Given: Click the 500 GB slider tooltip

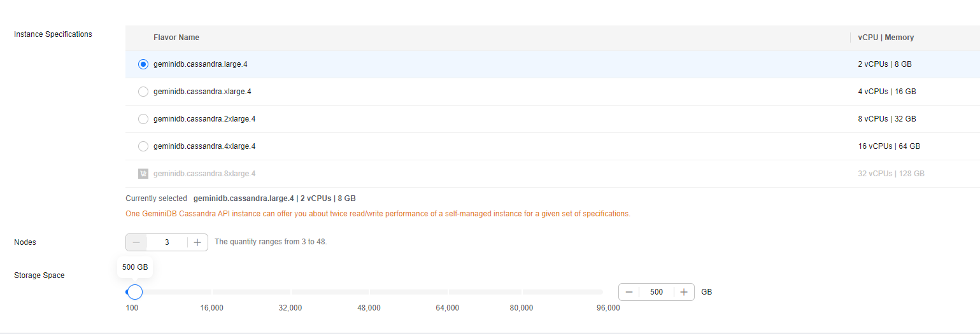Looking at the screenshot, I should 135,267.
